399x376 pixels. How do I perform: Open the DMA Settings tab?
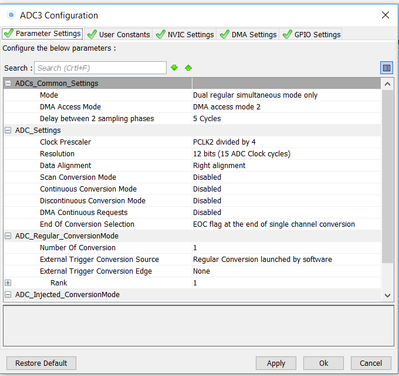point(248,34)
